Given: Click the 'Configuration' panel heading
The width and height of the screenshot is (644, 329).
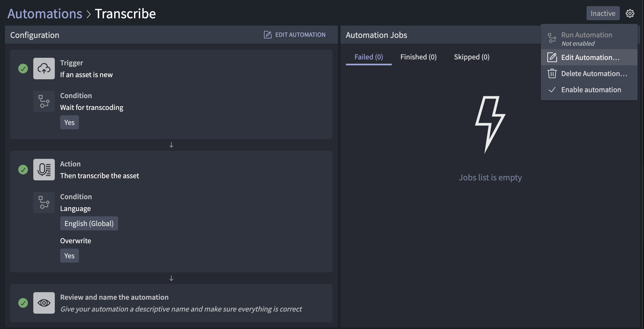Looking at the screenshot, I should tap(35, 35).
